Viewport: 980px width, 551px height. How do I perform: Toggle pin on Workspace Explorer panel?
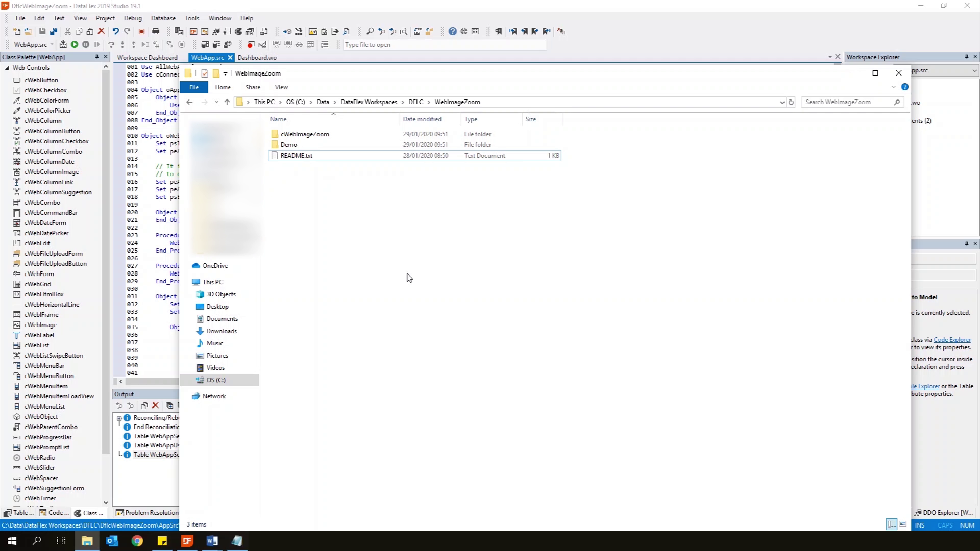pyautogui.click(x=966, y=57)
